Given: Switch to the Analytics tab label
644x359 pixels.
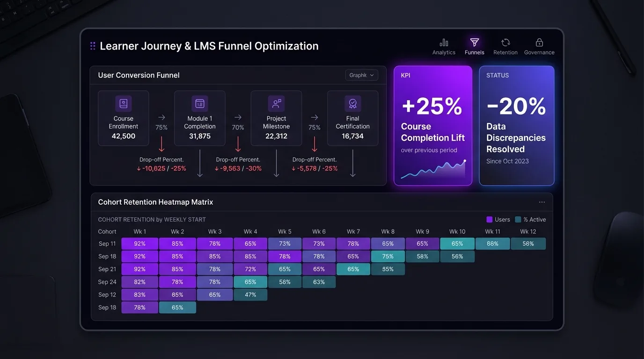Looking at the screenshot, I should 444,53.
